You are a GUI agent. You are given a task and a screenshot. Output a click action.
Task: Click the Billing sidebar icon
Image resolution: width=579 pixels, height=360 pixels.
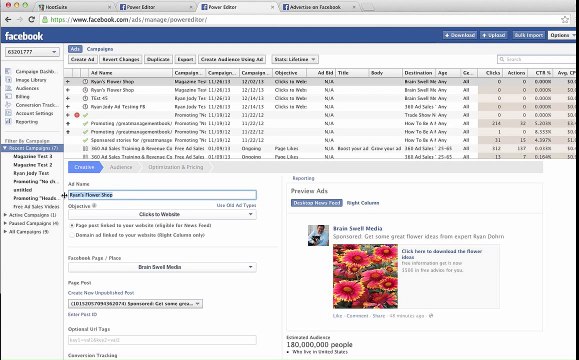(8, 96)
